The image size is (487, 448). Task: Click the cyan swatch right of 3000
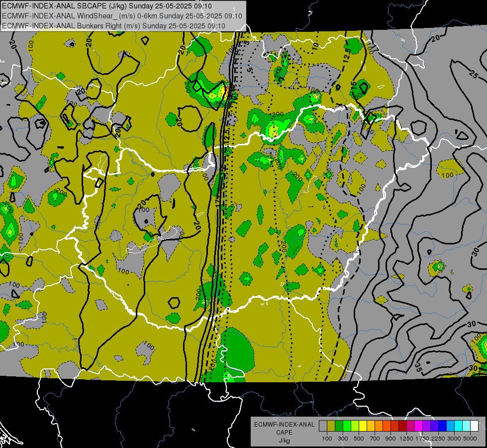(x=459, y=426)
